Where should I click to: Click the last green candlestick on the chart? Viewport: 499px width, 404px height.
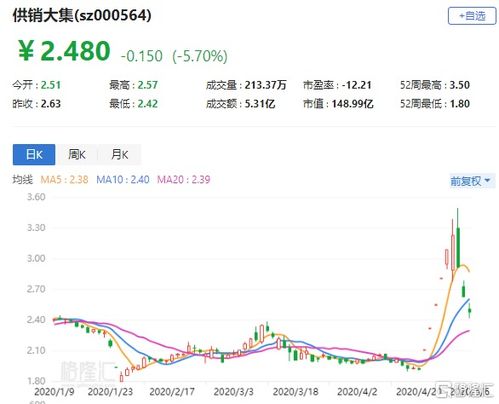coord(470,312)
